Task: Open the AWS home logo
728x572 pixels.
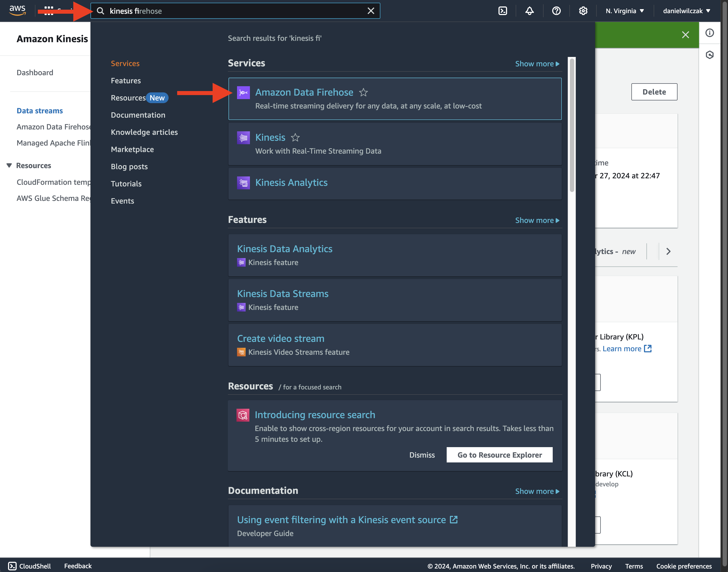Action: [x=17, y=10]
